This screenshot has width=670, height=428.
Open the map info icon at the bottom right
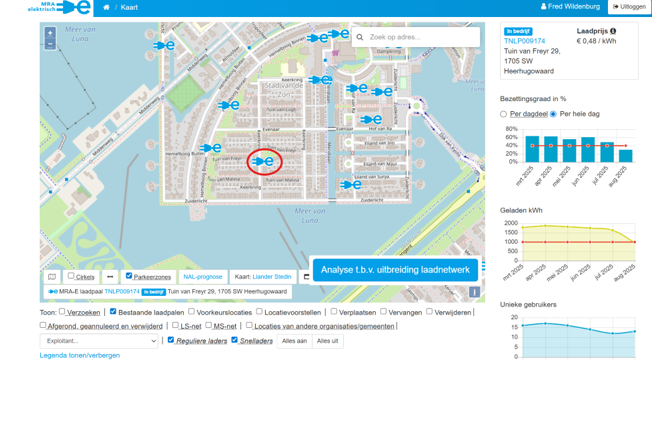click(x=474, y=292)
